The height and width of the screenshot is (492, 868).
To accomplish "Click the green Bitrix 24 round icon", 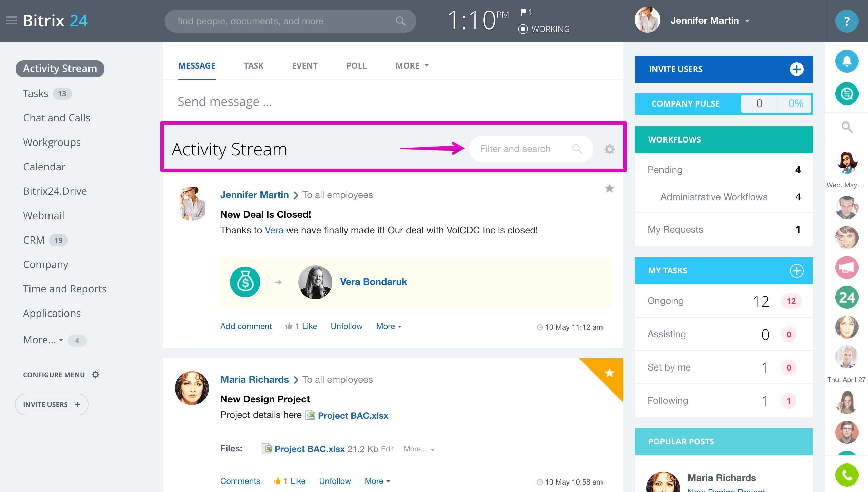I will pos(847,297).
